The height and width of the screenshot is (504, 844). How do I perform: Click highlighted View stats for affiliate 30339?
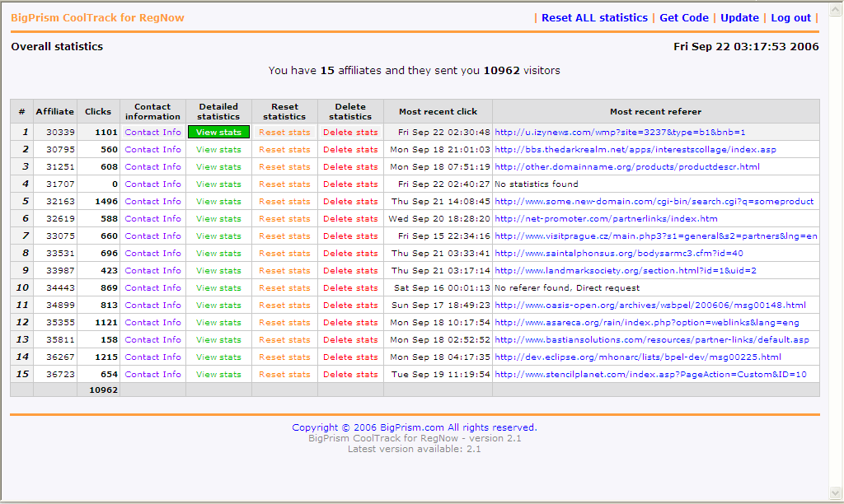coord(218,133)
